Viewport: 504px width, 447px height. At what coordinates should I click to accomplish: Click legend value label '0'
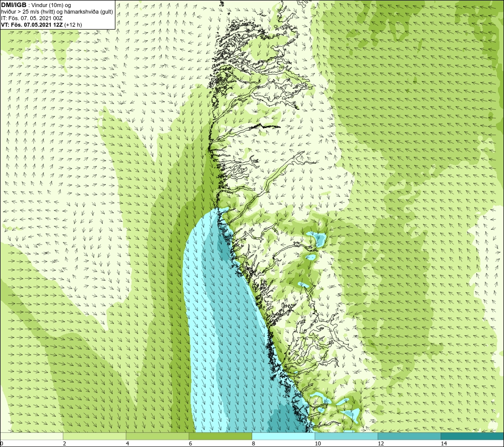pos(2,444)
